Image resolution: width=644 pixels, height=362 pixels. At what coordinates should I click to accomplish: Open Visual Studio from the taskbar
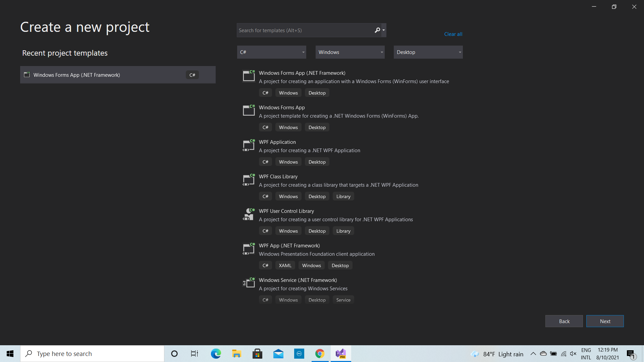340,353
